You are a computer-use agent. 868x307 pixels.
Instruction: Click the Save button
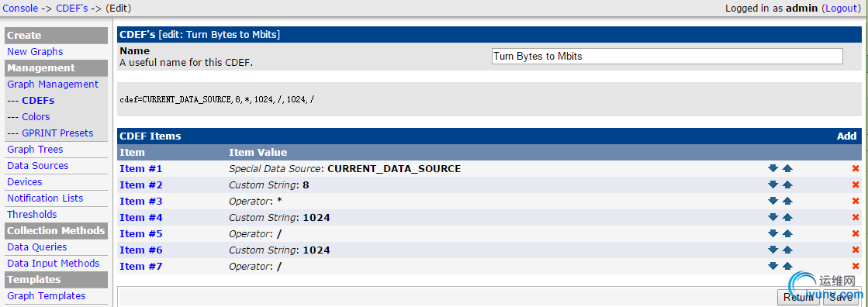841,298
